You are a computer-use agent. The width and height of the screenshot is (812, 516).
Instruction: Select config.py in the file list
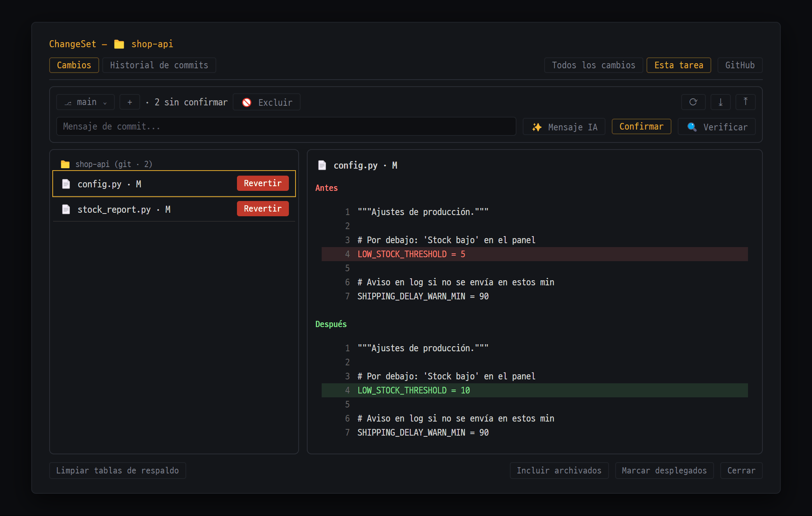point(174,184)
